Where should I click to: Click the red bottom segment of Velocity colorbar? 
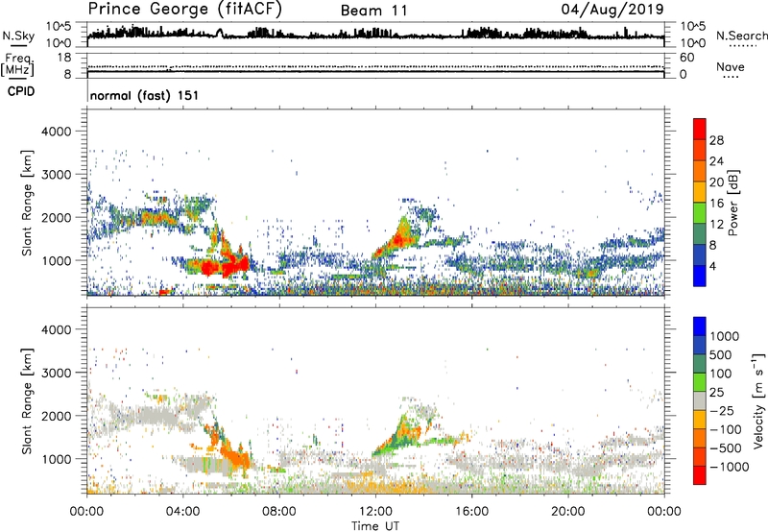click(700, 475)
